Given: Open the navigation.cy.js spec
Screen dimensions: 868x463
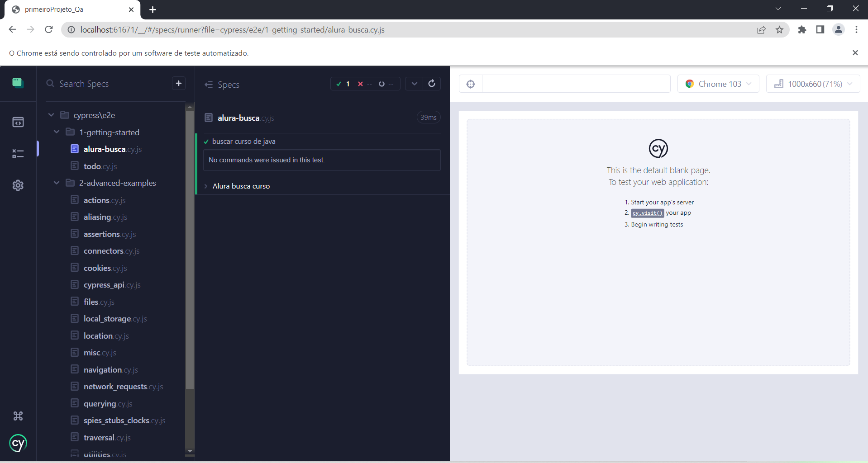Looking at the screenshot, I should [110, 370].
